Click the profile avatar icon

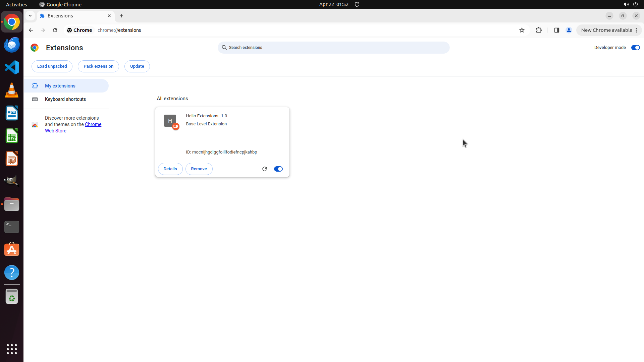(569, 30)
